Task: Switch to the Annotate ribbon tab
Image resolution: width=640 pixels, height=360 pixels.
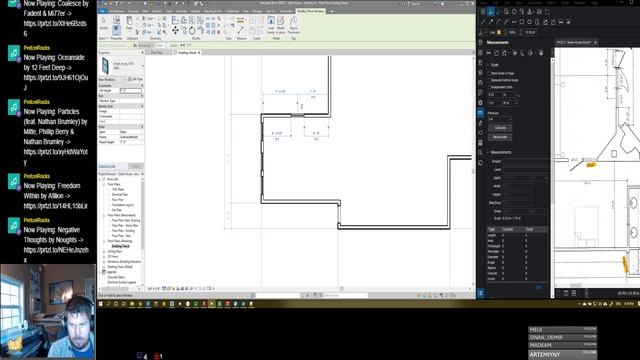Action: tap(182, 11)
